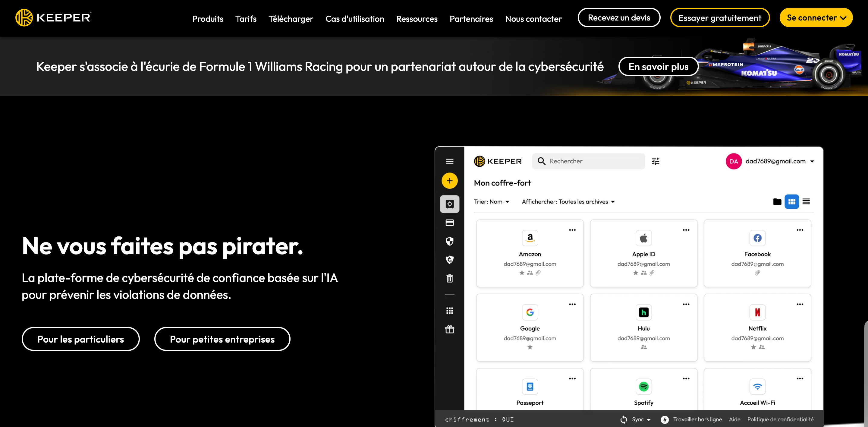Click the DA account avatar
868x427 pixels.
tap(734, 161)
